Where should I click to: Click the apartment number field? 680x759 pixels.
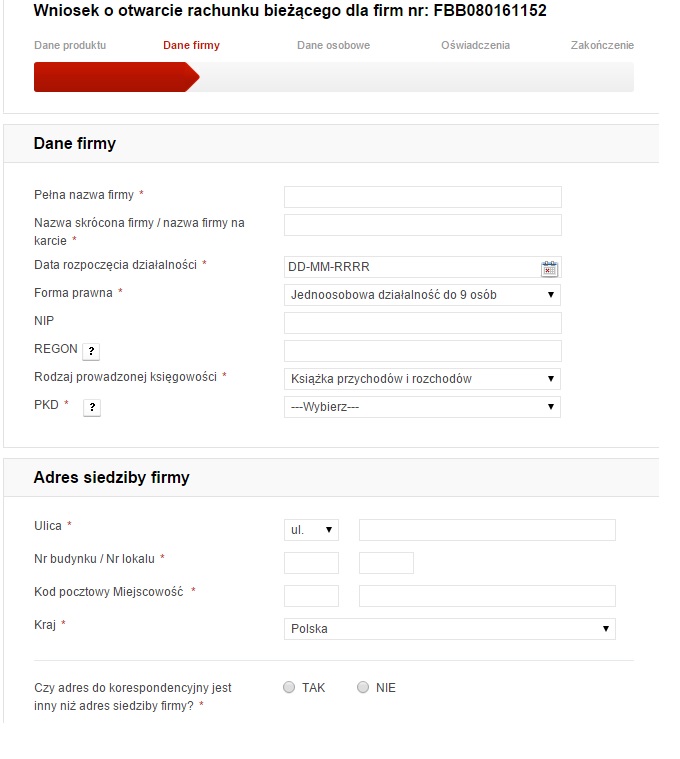coord(386,563)
